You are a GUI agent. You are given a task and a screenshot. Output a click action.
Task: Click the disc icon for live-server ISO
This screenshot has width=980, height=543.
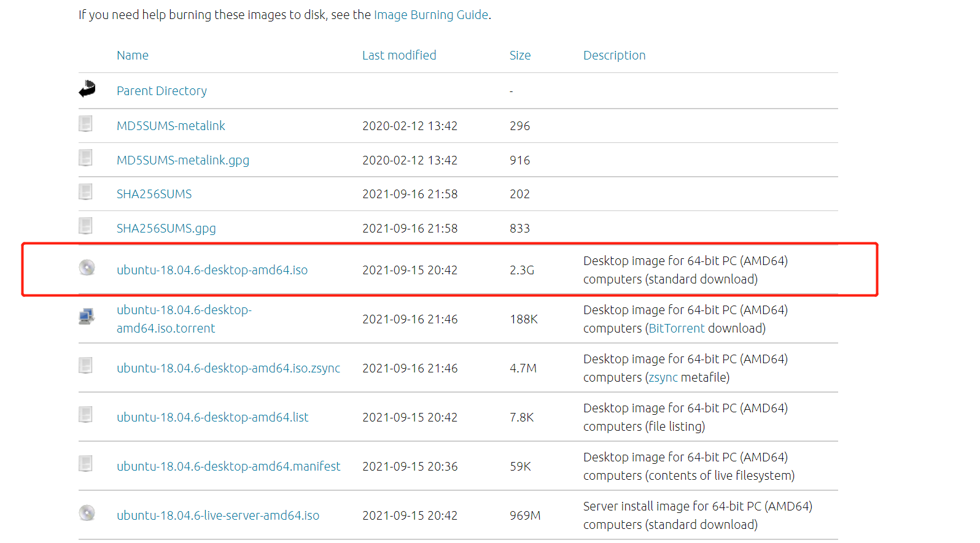[x=87, y=513]
